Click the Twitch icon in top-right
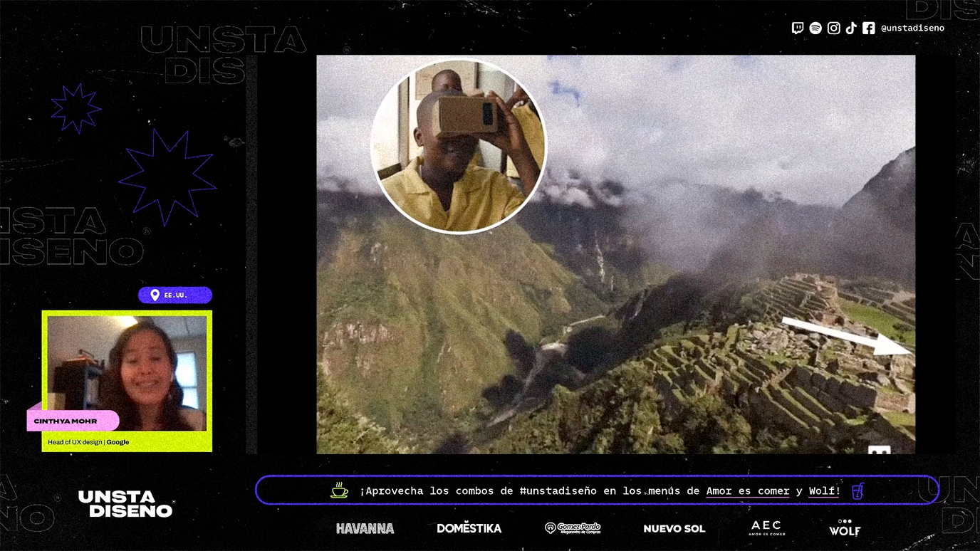This screenshot has height=551, width=980. click(798, 28)
